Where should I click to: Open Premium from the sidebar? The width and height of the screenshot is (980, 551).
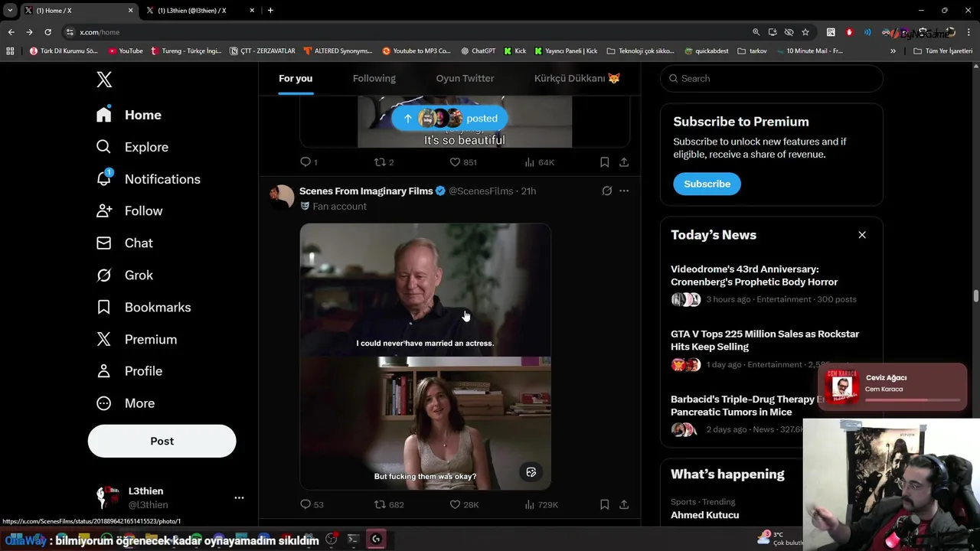point(136,340)
